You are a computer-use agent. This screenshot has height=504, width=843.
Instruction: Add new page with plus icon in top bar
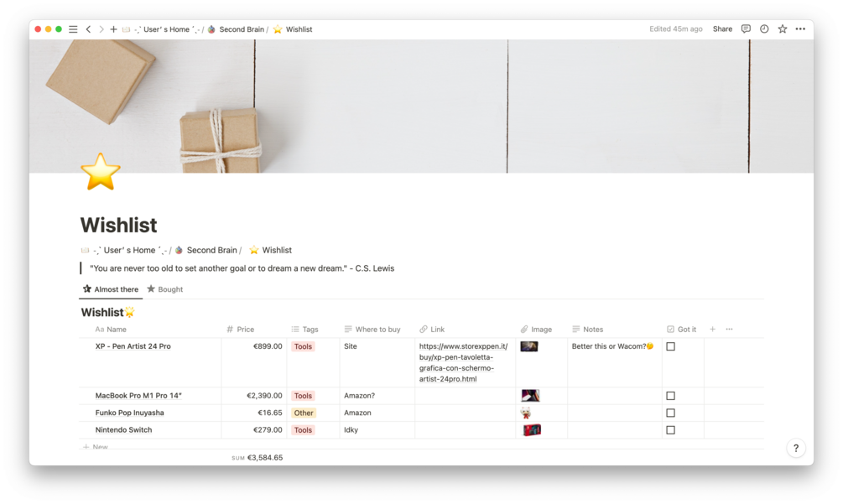click(x=113, y=29)
